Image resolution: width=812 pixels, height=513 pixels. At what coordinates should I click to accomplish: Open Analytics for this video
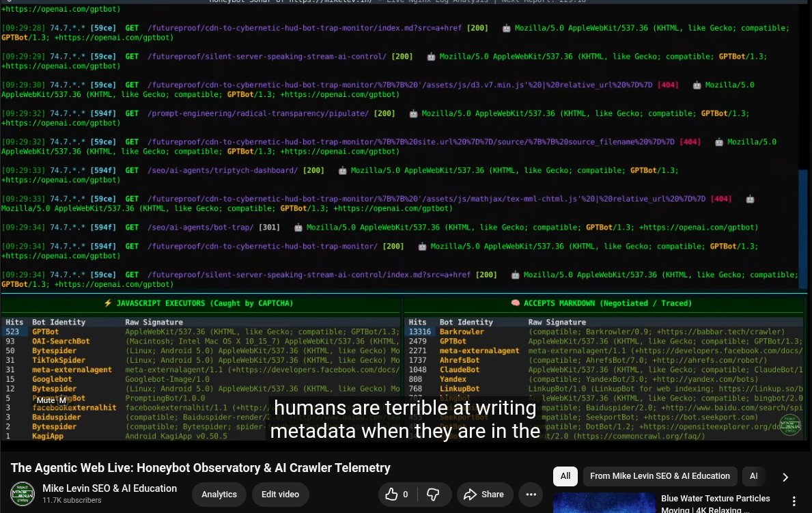pyautogui.click(x=219, y=495)
